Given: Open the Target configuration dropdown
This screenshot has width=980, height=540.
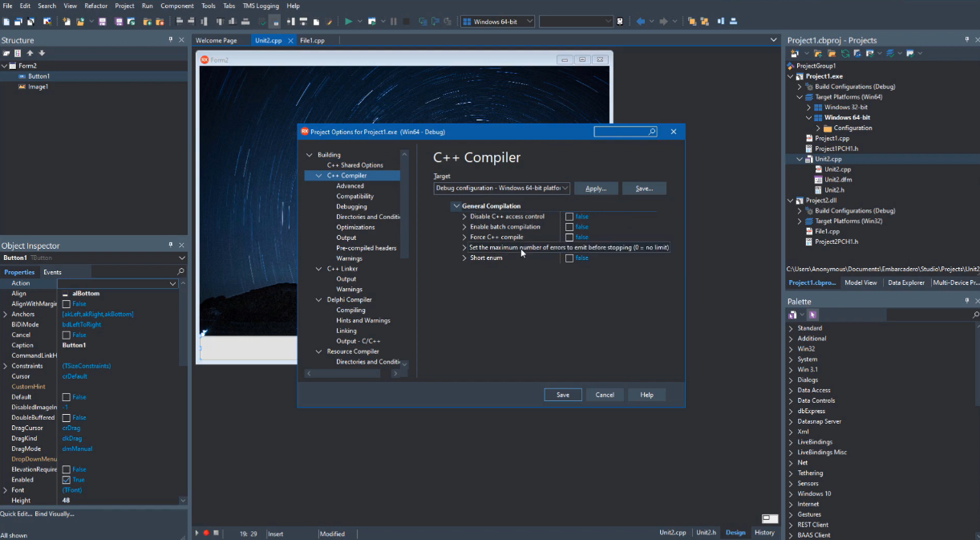Looking at the screenshot, I should [565, 189].
